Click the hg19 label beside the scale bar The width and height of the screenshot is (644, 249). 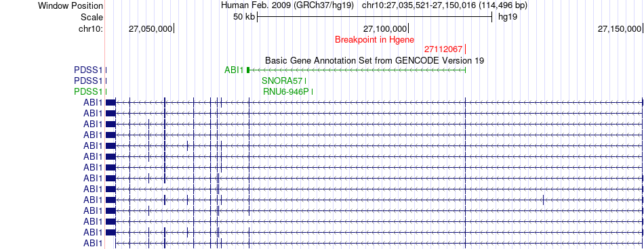coord(507,17)
